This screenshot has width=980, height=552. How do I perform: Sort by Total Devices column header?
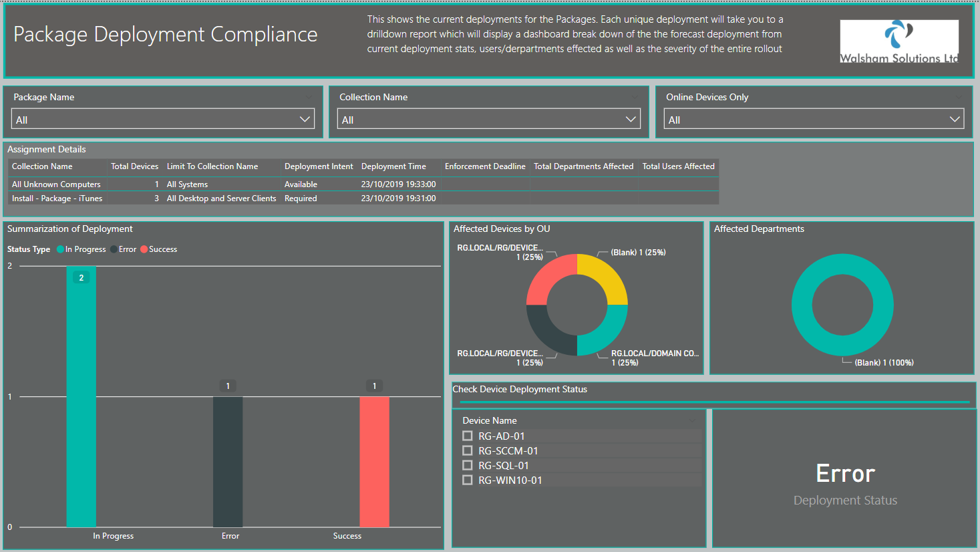134,166
